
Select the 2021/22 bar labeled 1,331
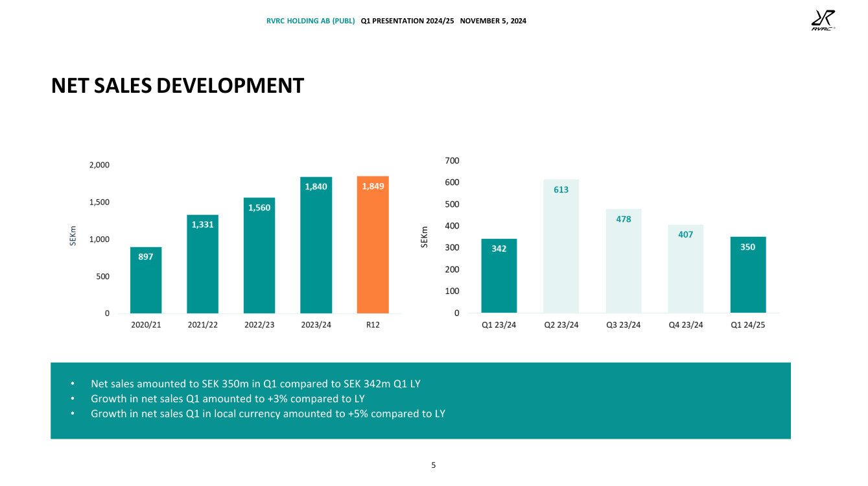click(202, 266)
